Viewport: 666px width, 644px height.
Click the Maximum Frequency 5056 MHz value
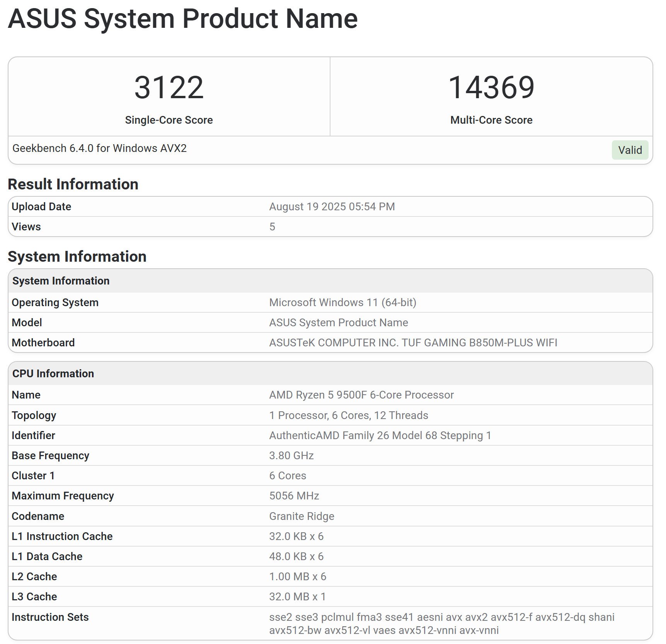click(x=294, y=496)
